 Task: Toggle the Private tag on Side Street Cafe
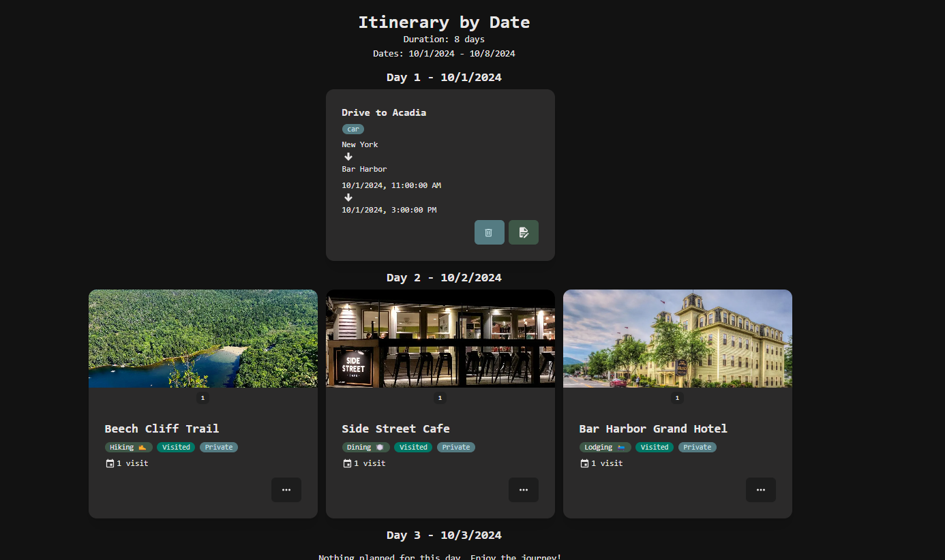point(455,447)
